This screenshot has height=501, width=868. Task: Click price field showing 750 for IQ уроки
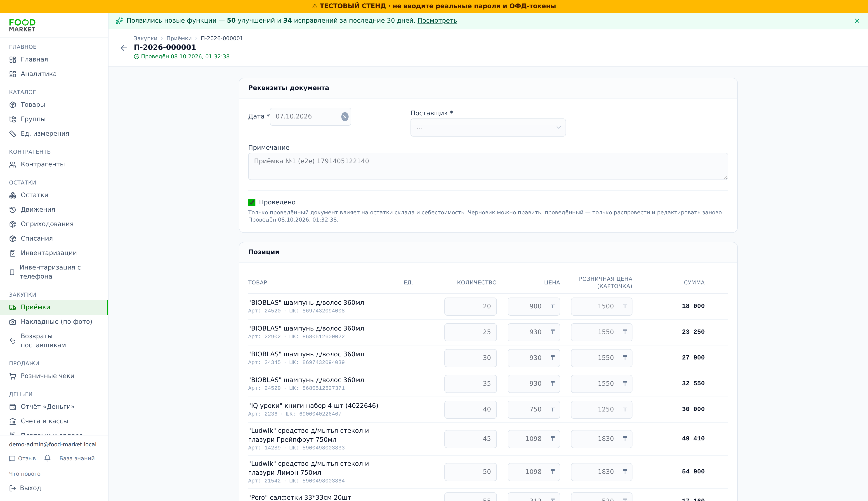coord(534,409)
